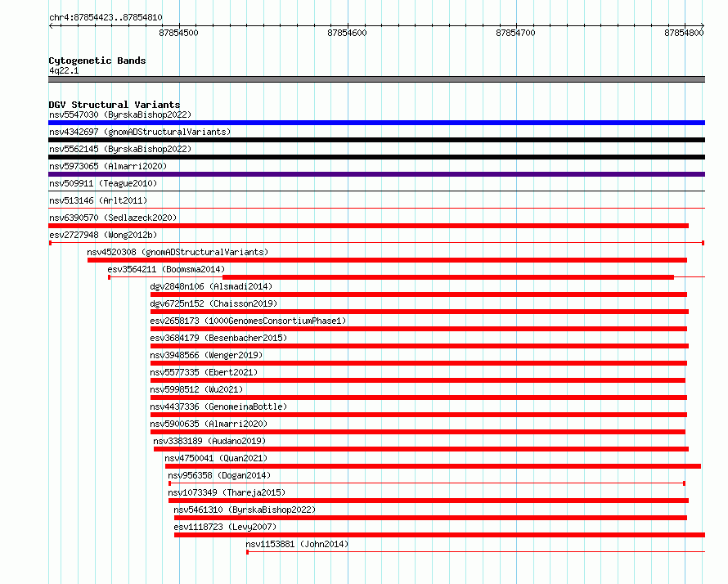728x584 pixels.
Task: Select red bar under nsv4750041
Action: tap(433, 466)
